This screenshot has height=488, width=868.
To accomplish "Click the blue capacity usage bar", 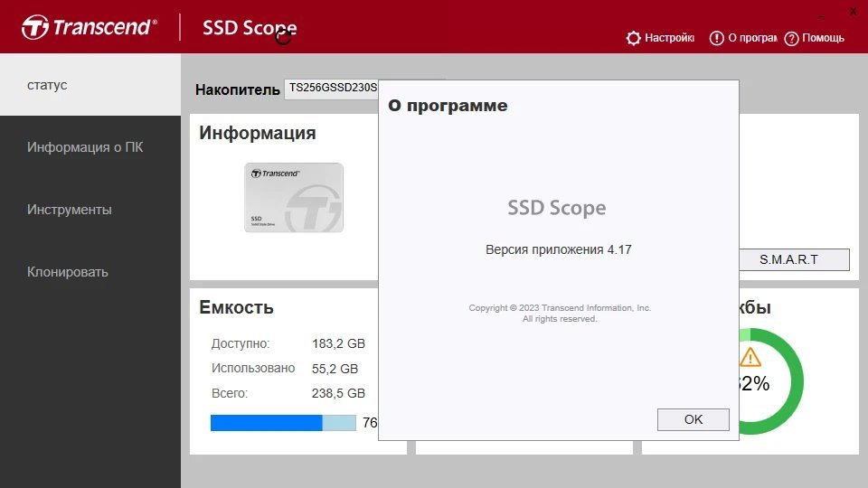I will pyautogui.click(x=283, y=423).
